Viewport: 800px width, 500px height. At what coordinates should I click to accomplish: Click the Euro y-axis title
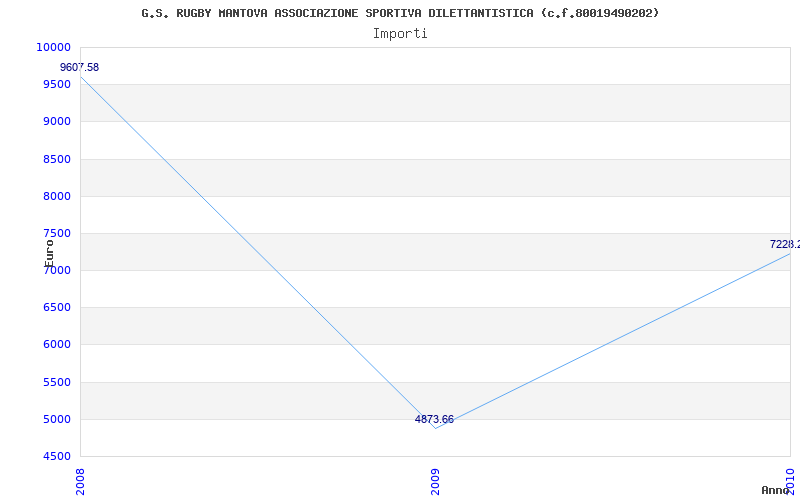49,253
